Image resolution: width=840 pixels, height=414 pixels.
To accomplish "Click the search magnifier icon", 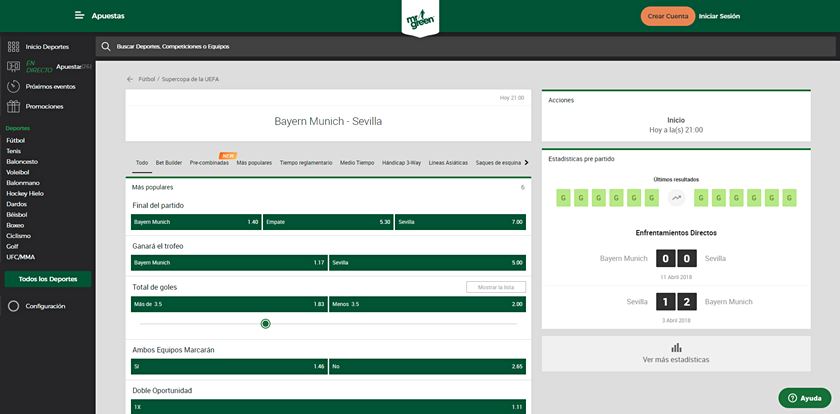I will 106,47.
